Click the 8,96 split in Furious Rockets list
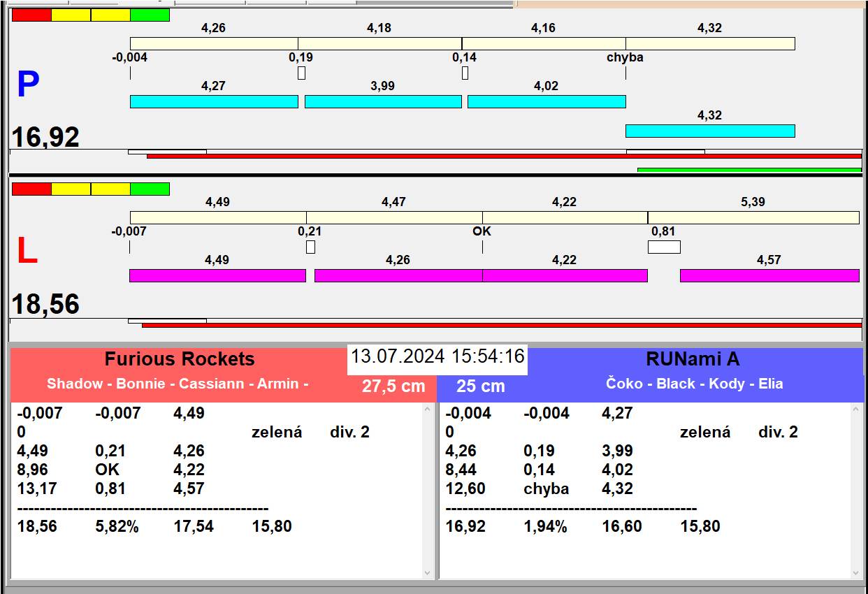The height and width of the screenshot is (594, 868). point(32,470)
